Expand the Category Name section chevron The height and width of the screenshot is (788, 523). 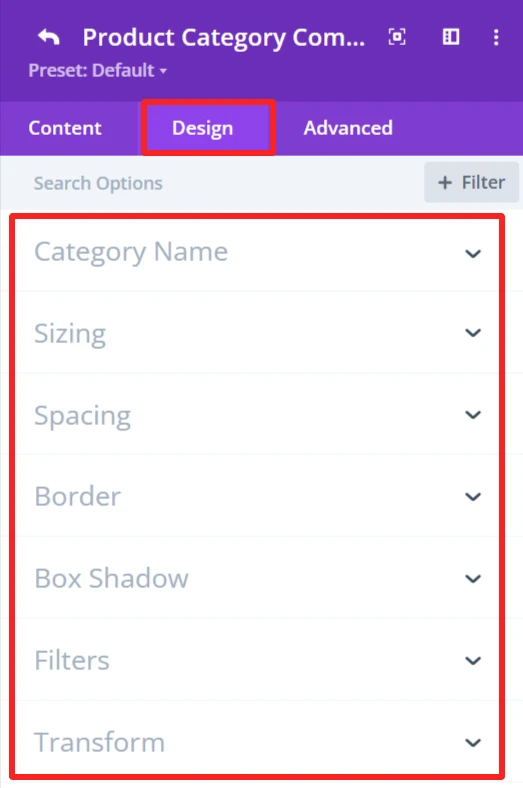coord(473,253)
